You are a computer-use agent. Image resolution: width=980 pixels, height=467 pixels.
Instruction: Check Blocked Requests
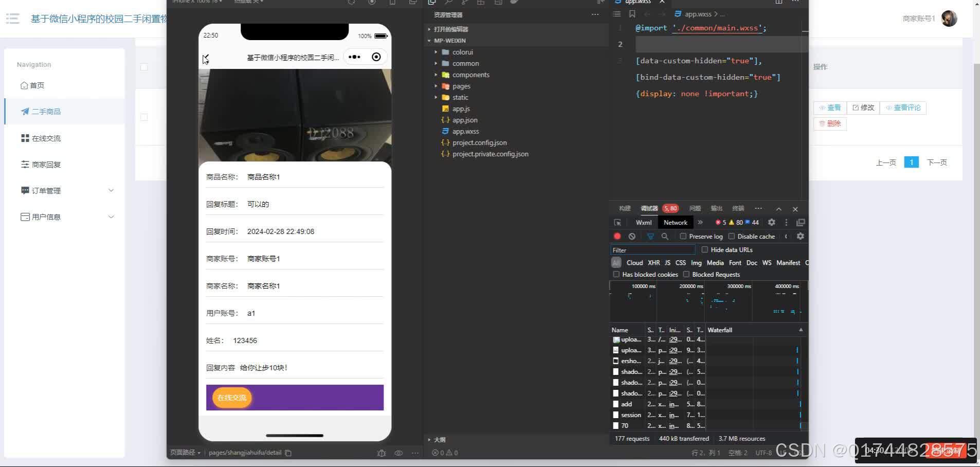686,274
